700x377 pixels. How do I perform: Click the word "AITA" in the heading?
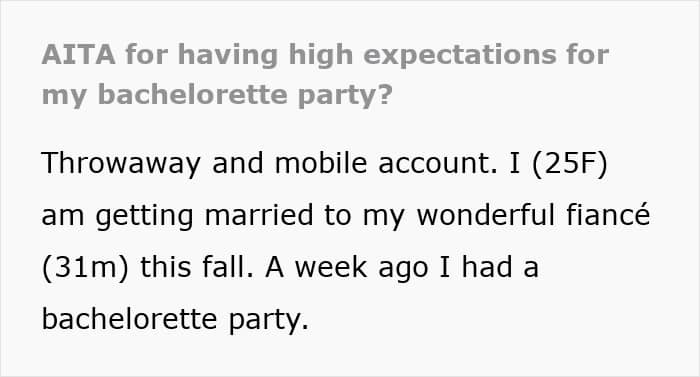(79, 54)
